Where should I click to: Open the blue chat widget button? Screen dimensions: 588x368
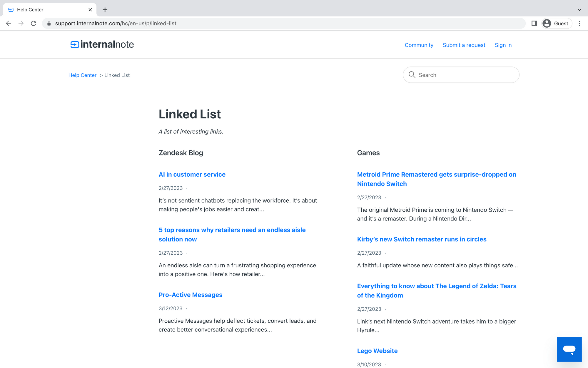point(569,349)
